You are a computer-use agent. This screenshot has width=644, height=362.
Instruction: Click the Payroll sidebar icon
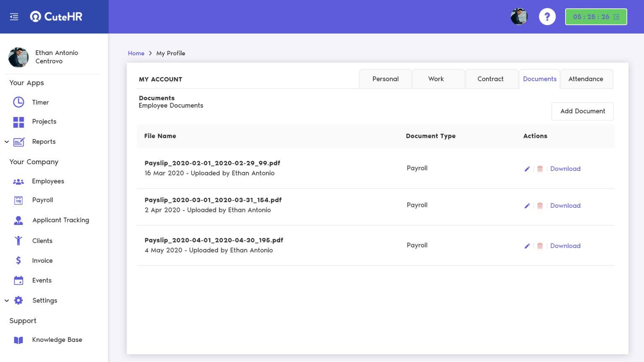pyautogui.click(x=18, y=200)
